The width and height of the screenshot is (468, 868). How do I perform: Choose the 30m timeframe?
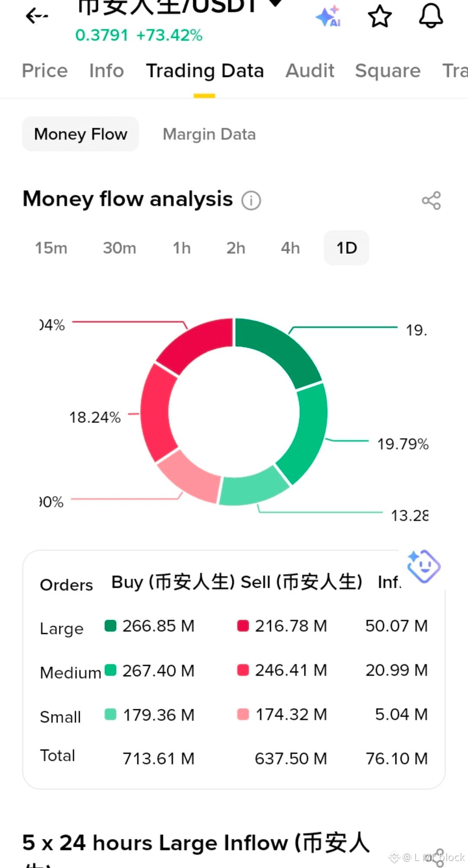tap(120, 248)
